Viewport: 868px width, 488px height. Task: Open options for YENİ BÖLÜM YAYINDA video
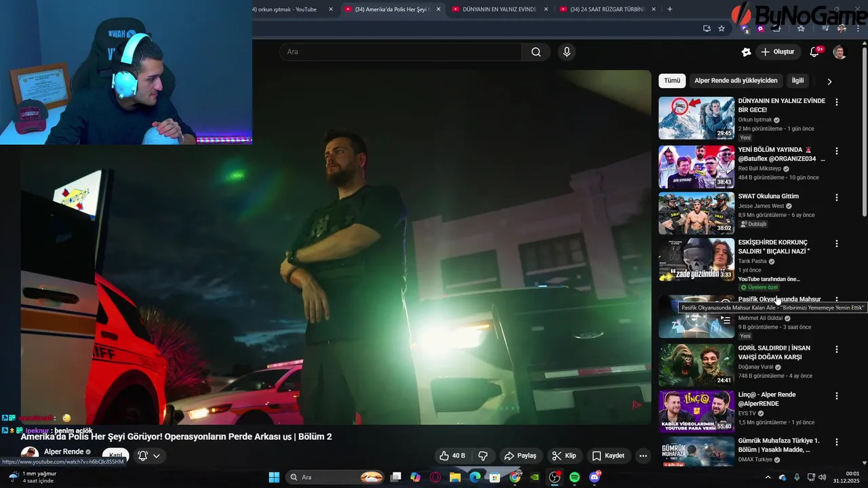[x=837, y=151]
